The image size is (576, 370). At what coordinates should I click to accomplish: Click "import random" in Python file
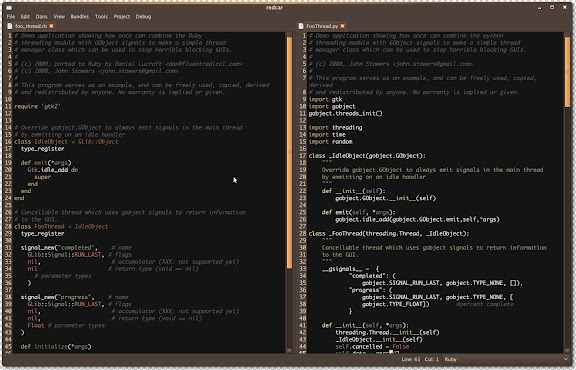click(x=331, y=142)
